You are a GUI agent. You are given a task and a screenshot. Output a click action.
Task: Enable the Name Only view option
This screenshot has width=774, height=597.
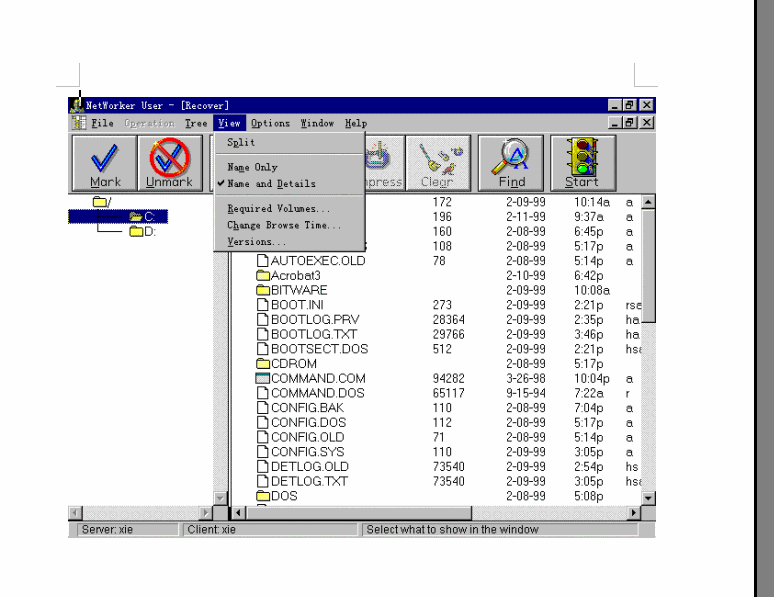coord(252,167)
